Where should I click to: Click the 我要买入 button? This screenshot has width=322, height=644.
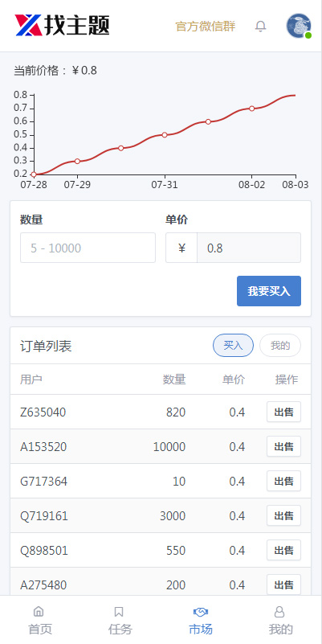[x=269, y=291]
